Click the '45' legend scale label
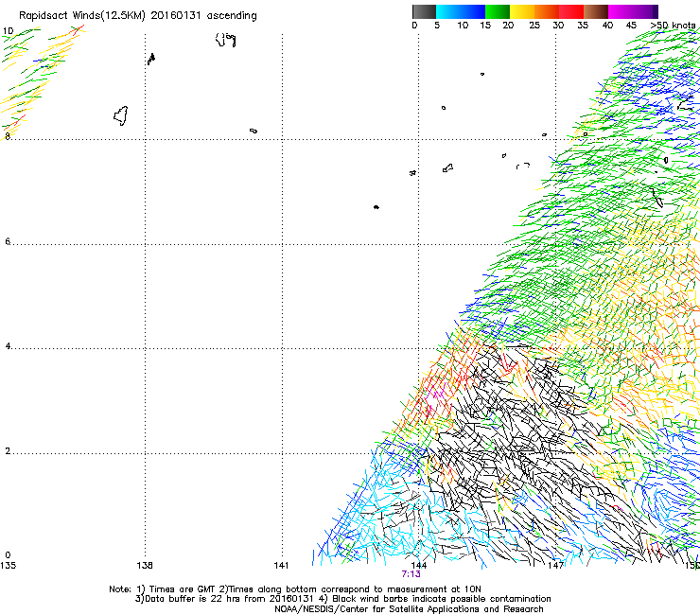This screenshot has height=615, width=700. click(x=631, y=26)
